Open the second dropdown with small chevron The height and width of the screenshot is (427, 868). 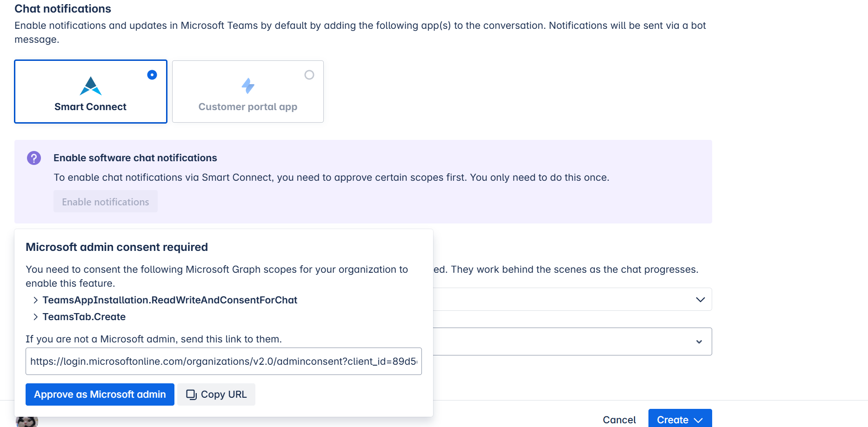click(699, 342)
